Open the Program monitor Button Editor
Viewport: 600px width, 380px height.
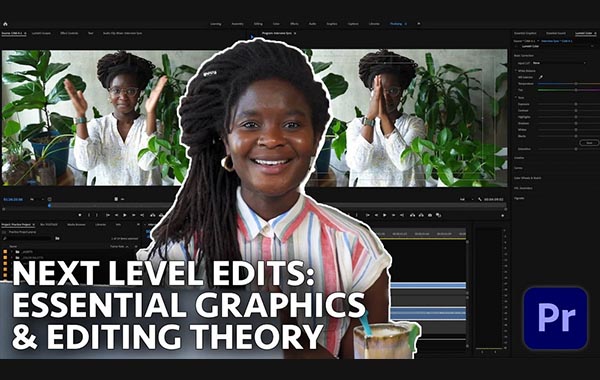502,216
